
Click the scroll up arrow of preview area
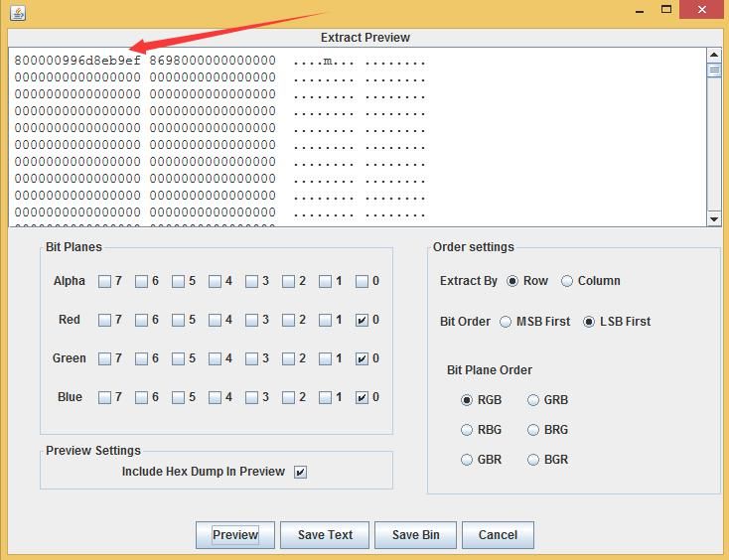(714, 55)
